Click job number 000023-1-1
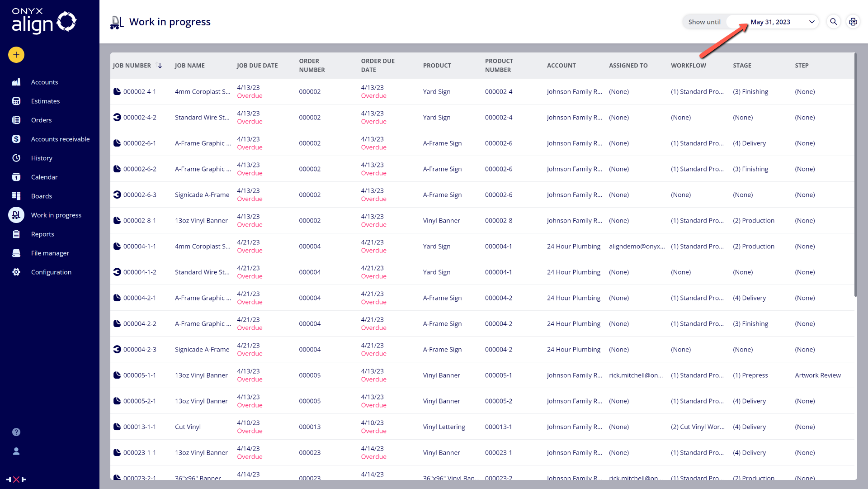The width and height of the screenshot is (868, 489). tap(140, 452)
